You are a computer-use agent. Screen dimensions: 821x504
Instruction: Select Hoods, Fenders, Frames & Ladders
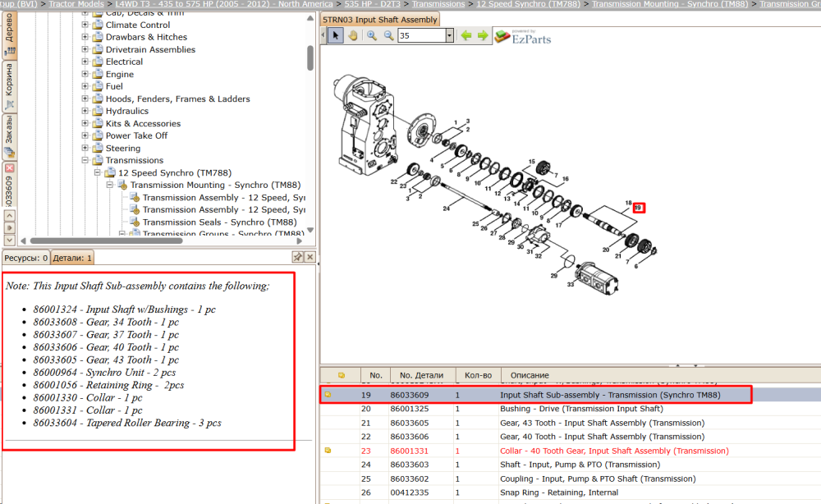tap(177, 99)
